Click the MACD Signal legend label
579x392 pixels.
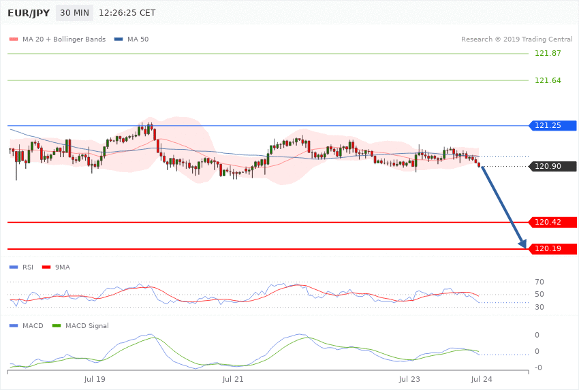pos(87,325)
